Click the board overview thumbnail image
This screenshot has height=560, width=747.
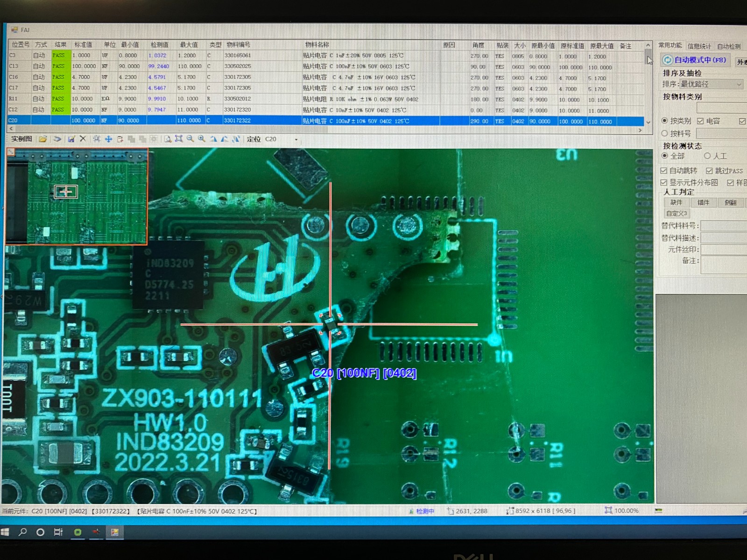(x=77, y=197)
